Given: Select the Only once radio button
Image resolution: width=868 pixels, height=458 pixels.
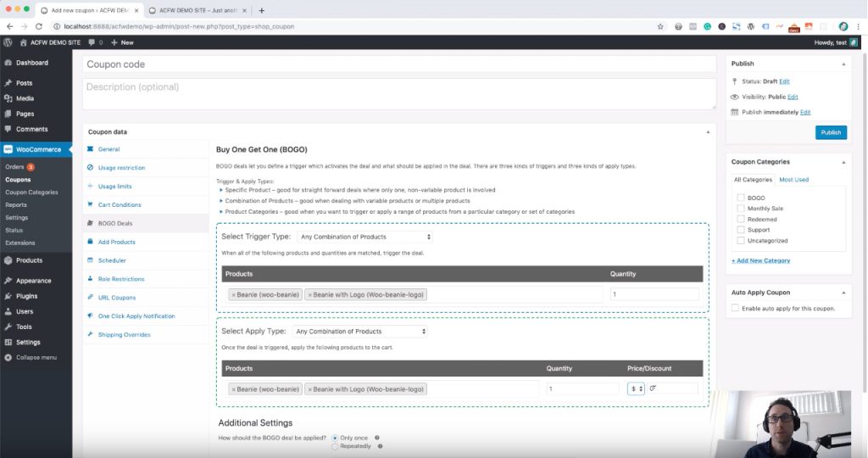Looking at the screenshot, I should point(335,438).
